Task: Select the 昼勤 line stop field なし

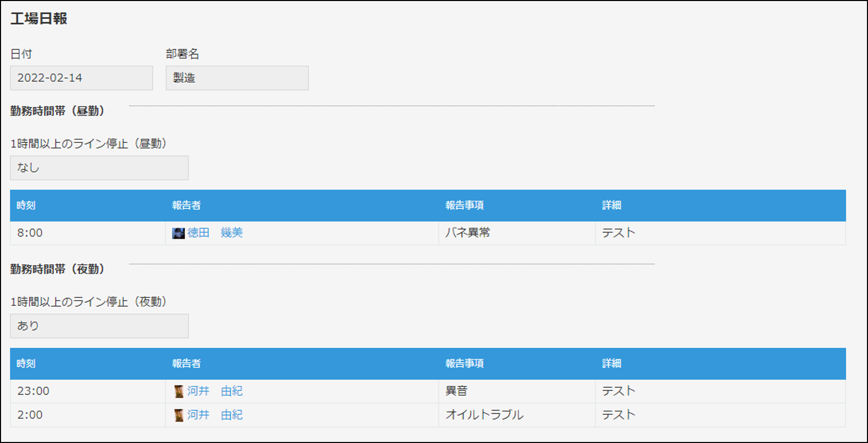Action: (x=100, y=168)
